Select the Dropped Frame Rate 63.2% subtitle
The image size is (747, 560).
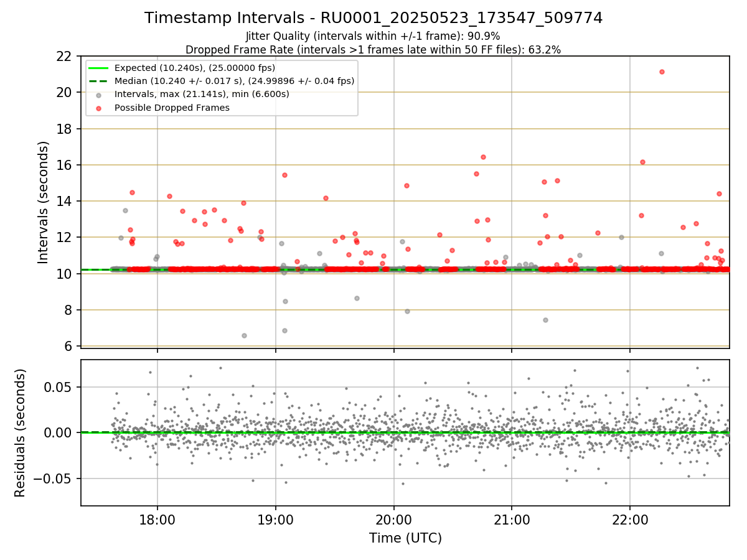(x=374, y=50)
